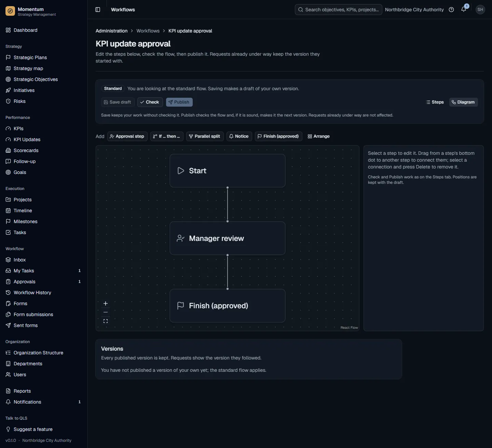Open the notifications bell in header

click(x=464, y=10)
